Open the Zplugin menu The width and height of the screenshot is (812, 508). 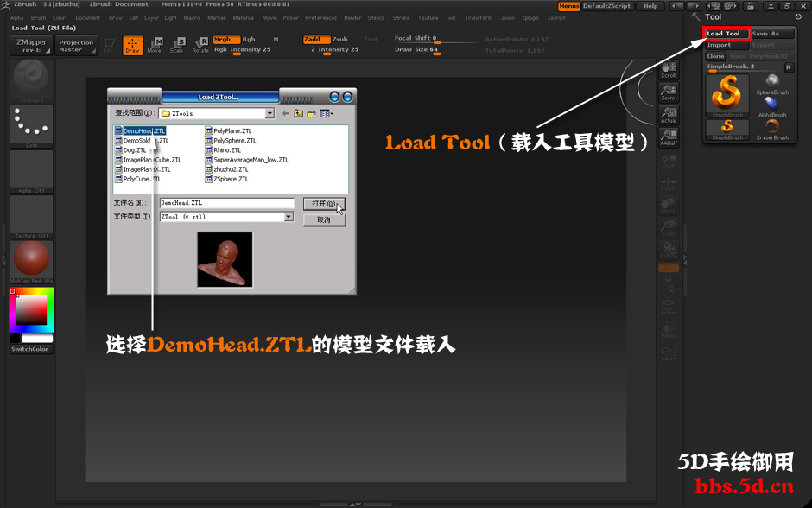pyautogui.click(x=530, y=17)
